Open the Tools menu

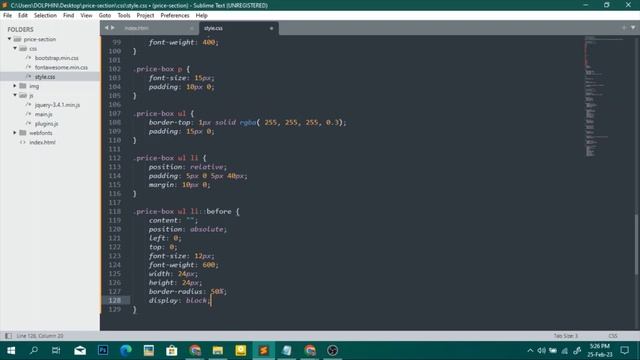point(124,16)
